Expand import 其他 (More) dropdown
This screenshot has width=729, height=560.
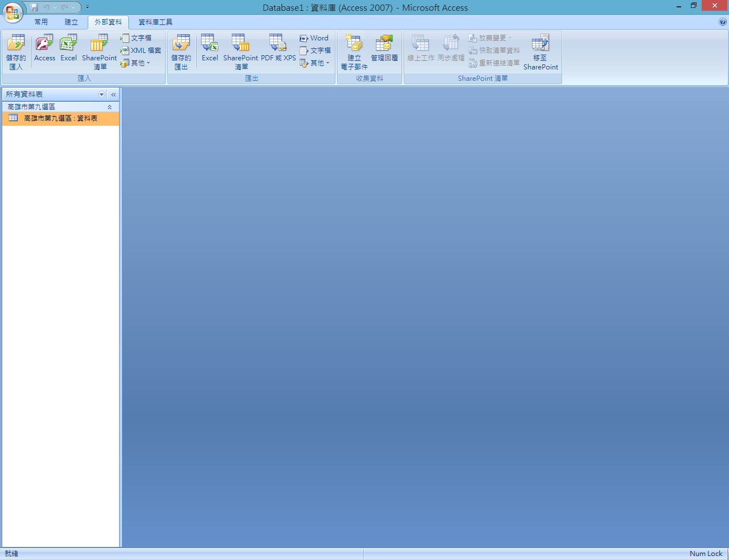(x=136, y=63)
